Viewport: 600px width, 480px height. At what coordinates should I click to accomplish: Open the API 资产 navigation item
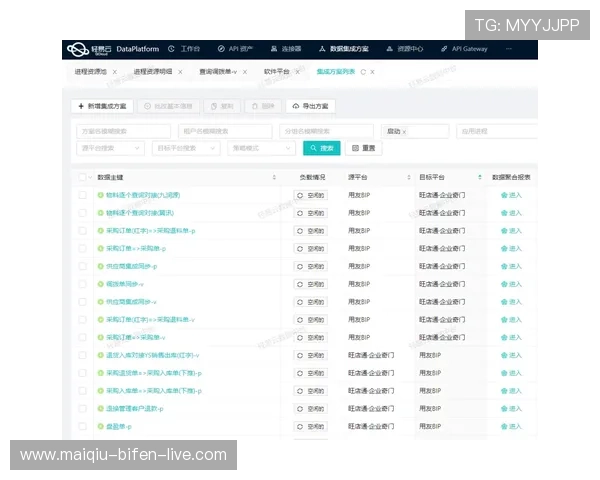click(x=235, y=49)
